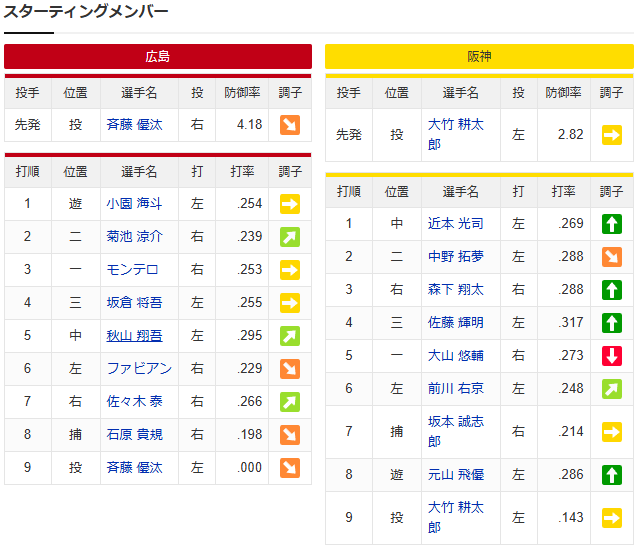Open player page for 秋山 翔吾
This screenshot has width=637, height=549.
[134, 335]
